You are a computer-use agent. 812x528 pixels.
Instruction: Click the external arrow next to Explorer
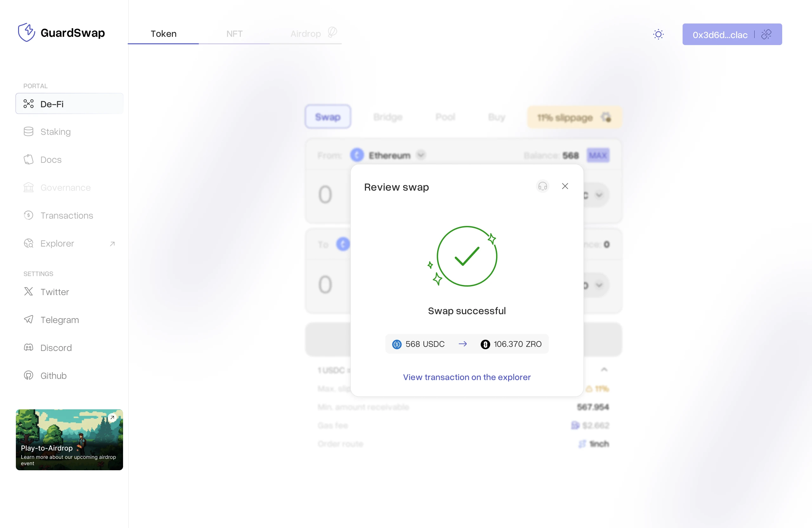point(112,244)
